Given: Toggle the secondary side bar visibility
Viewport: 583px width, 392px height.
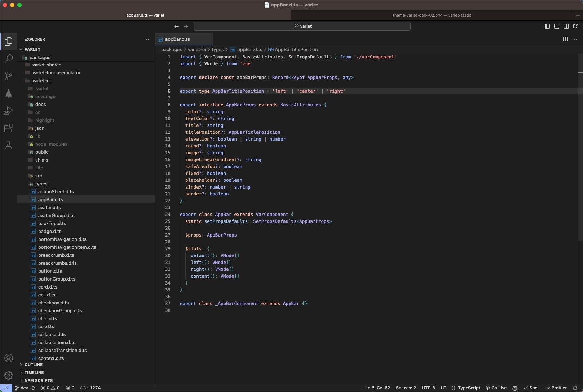Looking at the screenshot, I should (x=566, y=26).
